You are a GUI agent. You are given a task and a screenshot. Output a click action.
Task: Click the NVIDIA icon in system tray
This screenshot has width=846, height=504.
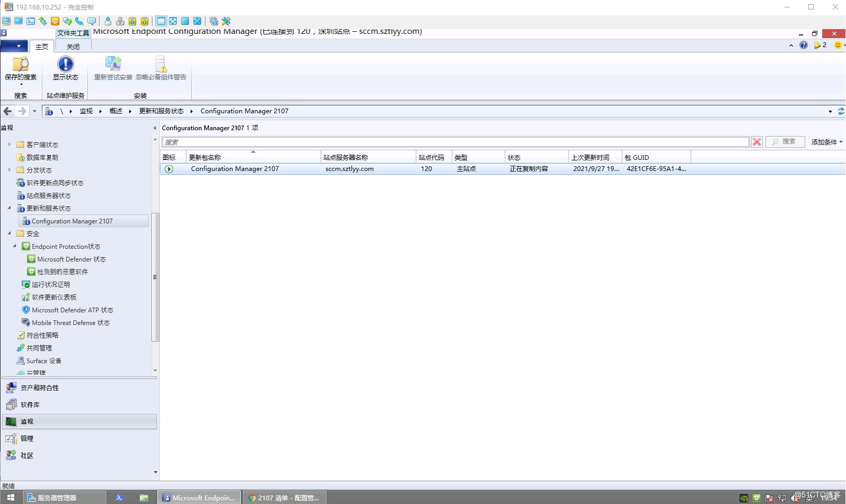(x=744, y=498)
